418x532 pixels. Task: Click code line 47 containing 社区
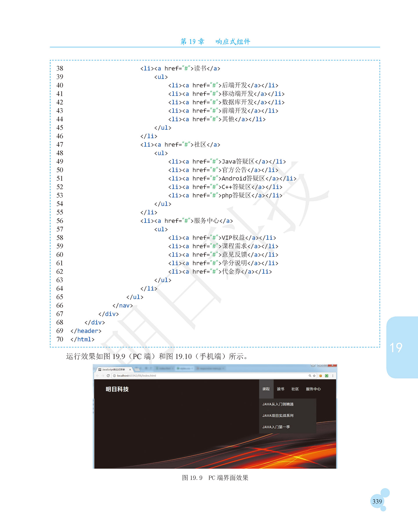coord(180,145)
